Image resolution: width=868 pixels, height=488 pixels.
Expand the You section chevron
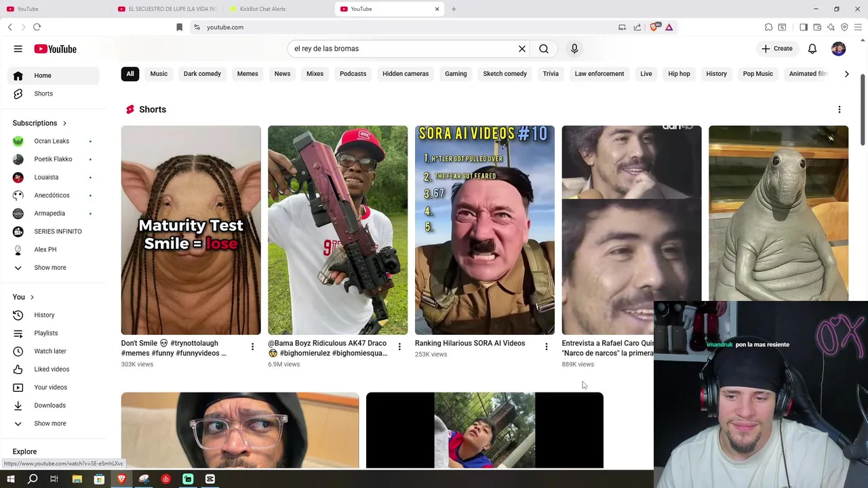[32, 297]
